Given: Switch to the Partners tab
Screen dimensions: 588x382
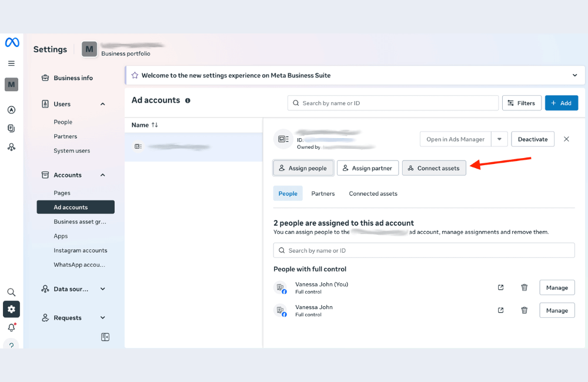Looking at the screenshot, I should (323, 193).
